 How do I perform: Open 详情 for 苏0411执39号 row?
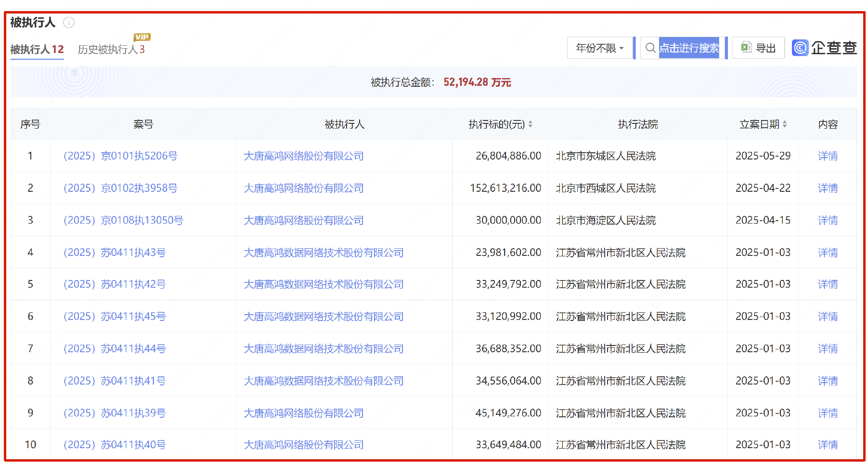click(x=828, y=413)
